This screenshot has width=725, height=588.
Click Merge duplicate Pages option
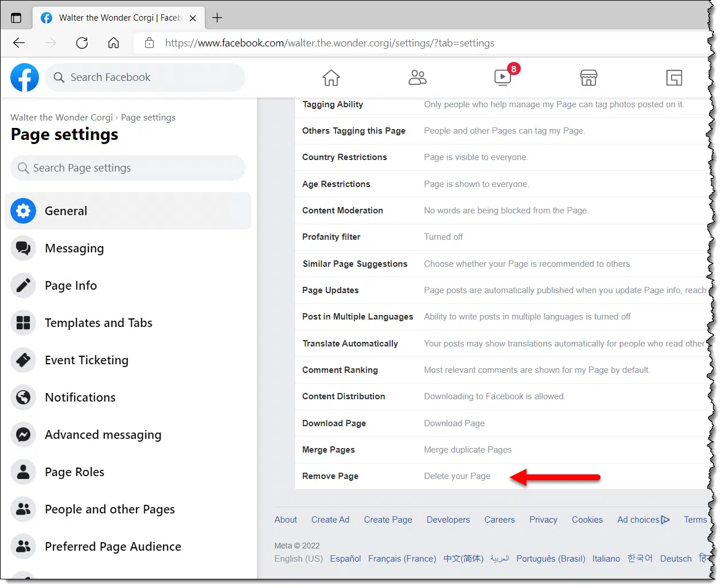click(468, 450)
